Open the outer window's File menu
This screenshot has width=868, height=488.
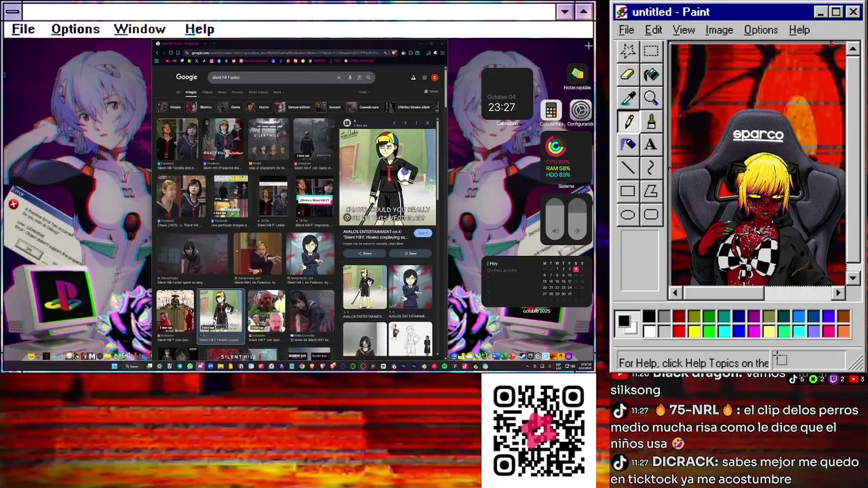click(23, 29)
